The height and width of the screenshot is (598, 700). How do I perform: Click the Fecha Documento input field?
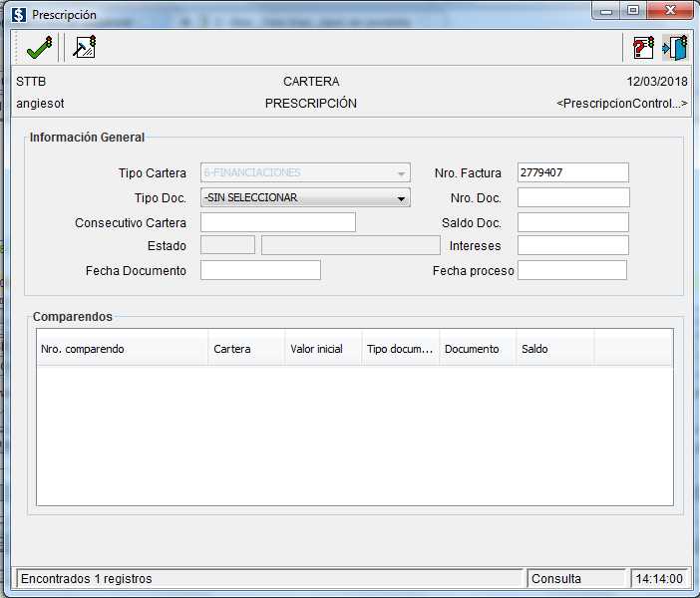(260, 270)
